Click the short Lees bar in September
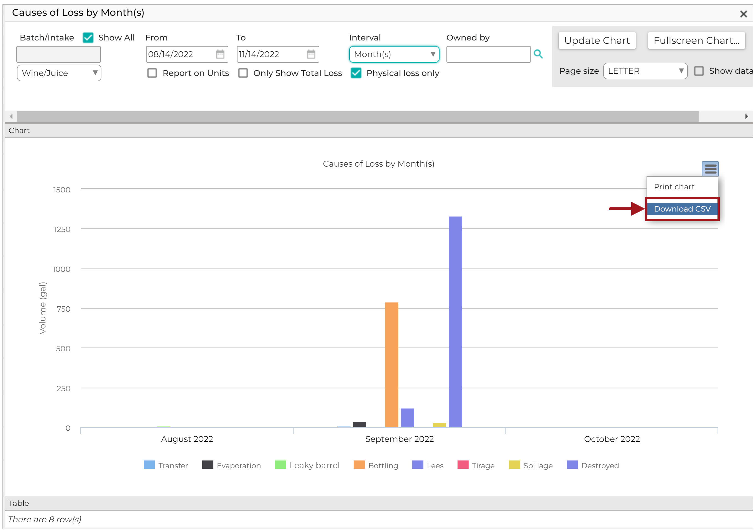756x532 pixels. pyautogui.click(x=408, y=418)
